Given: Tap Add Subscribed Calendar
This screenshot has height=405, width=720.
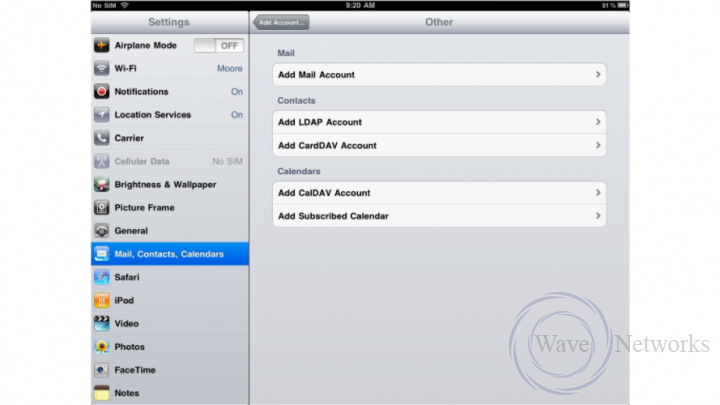Looking at the screenshot, I should click(x=439, y=216).
